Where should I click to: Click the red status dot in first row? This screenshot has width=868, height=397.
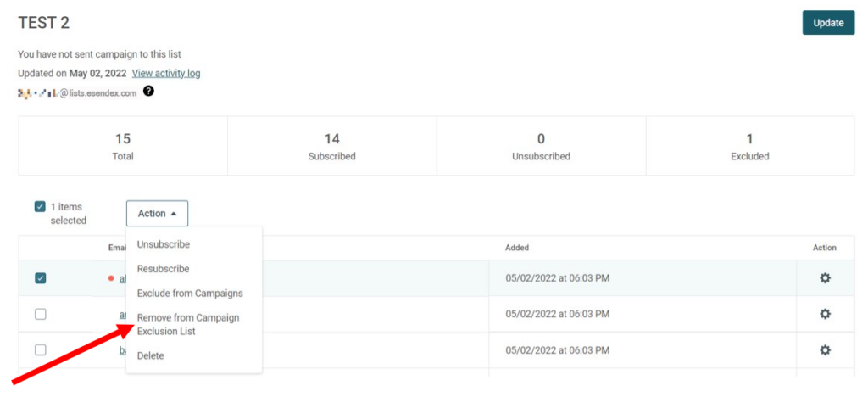[111, 278]
